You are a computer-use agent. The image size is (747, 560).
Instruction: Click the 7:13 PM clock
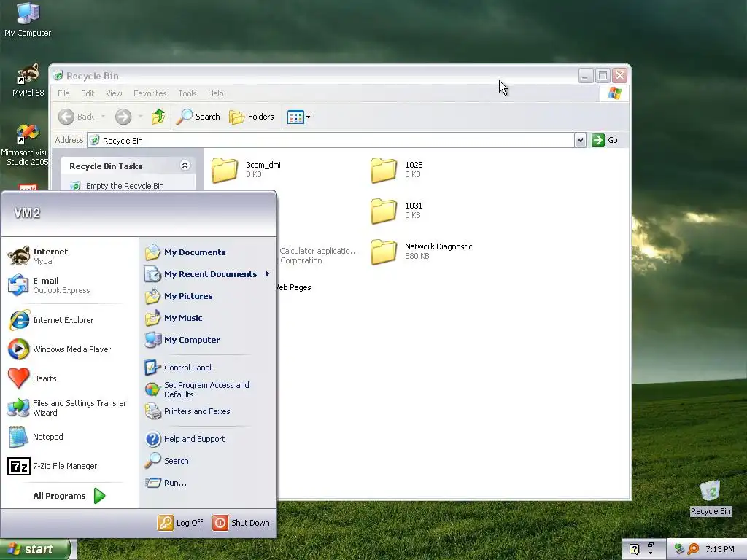pos(720,549)
